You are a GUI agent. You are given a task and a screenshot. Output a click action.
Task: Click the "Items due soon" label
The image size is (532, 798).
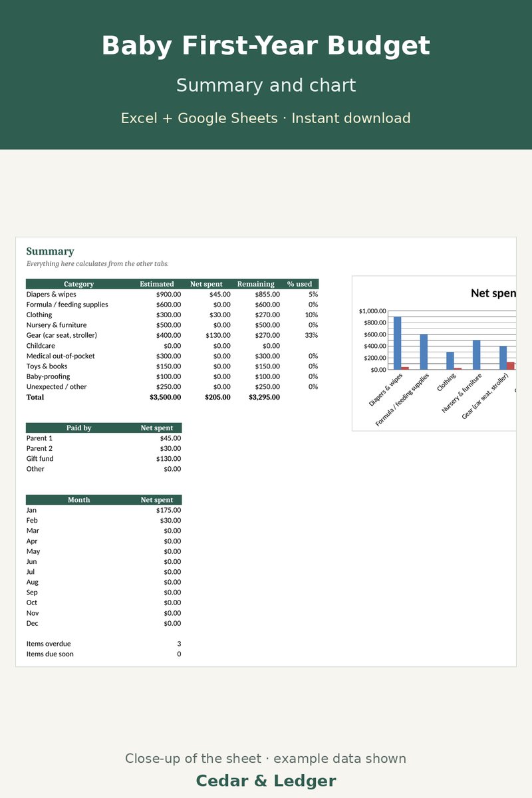pos(50,654)
